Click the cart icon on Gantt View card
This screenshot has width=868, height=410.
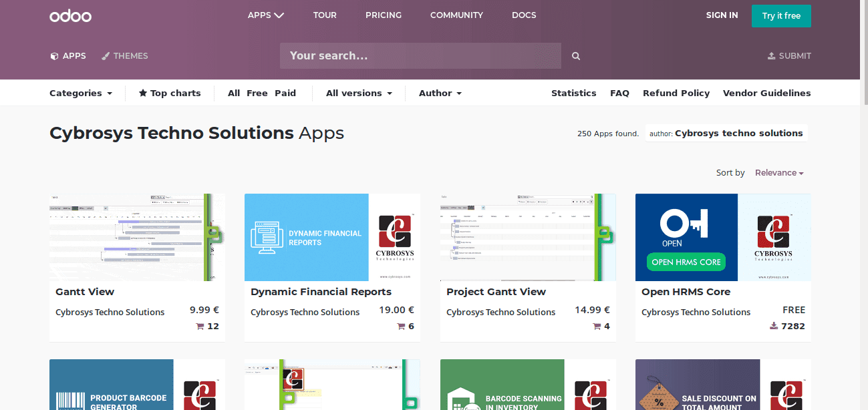click(200, 327)
